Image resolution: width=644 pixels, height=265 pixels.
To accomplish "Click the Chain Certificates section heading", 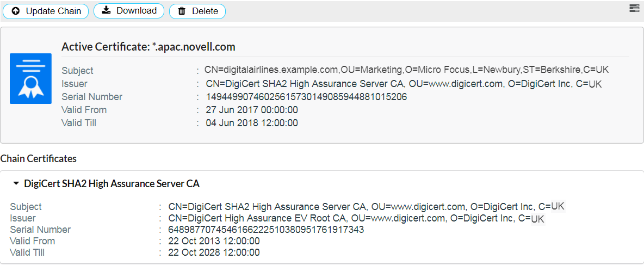I will 38,159.
